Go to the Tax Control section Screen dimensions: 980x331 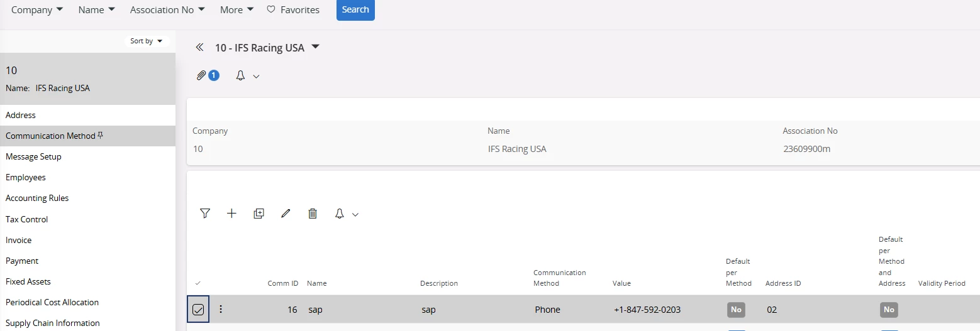point(27,219)
